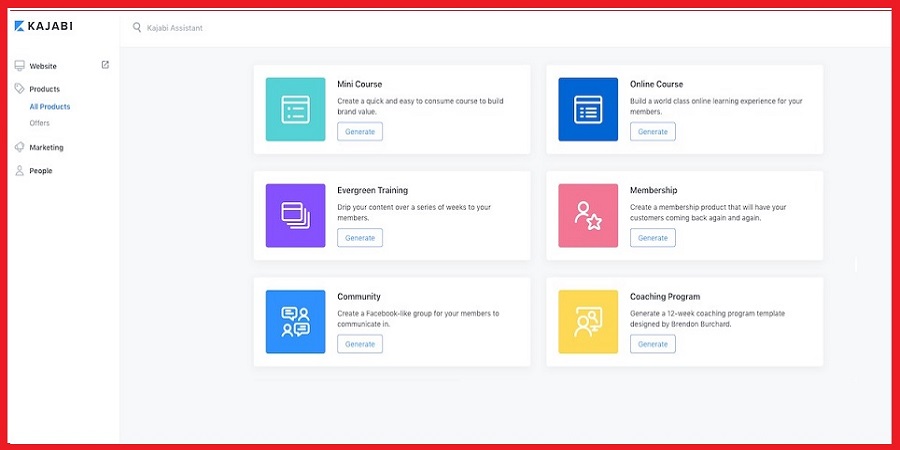This screenshot has height=450, width=900.
Task: Generate a Mini Course
Action: 360,131
